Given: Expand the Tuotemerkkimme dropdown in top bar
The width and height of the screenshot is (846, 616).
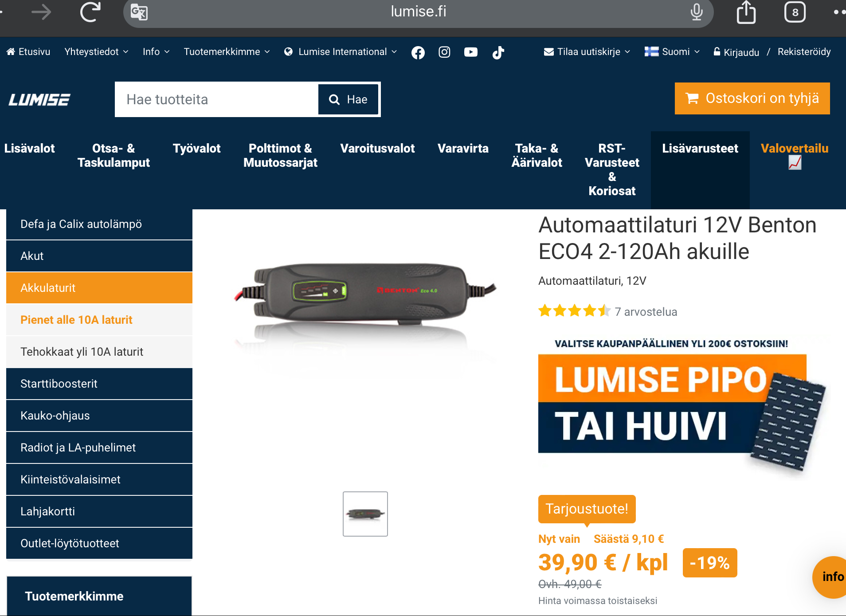Looking at the screenshot, I should (227, 52).
